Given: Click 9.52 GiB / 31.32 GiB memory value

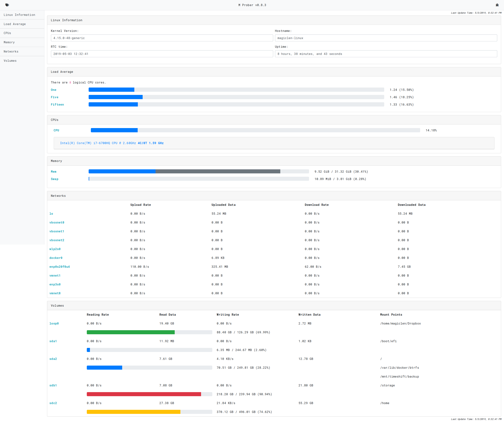Looking at the screenshot, I should point(341,172).
